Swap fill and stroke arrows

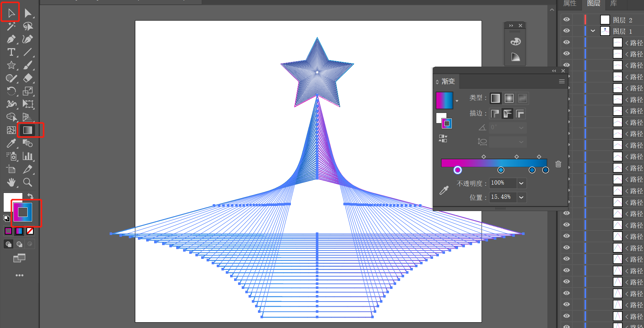30,196
